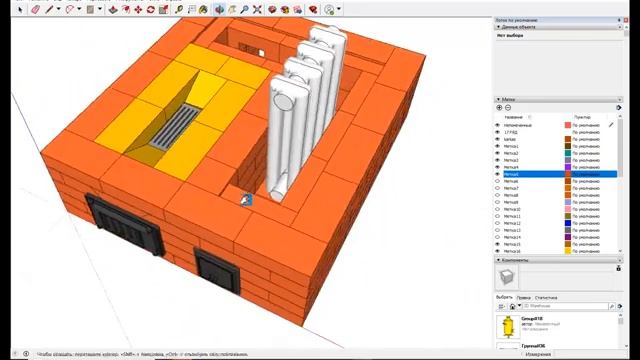Viewport: 640px width, 360px height.
Task: Click the search icon in Components field
Action: pyautogui.click(x=612, y=306)
